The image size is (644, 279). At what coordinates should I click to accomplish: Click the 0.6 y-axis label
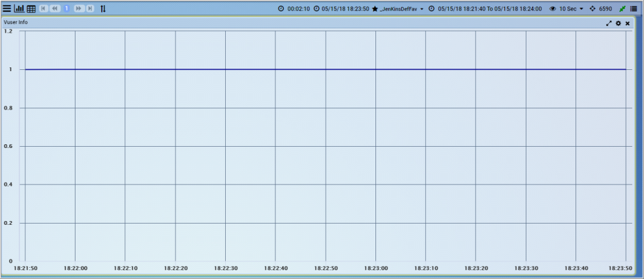point(8,146)
